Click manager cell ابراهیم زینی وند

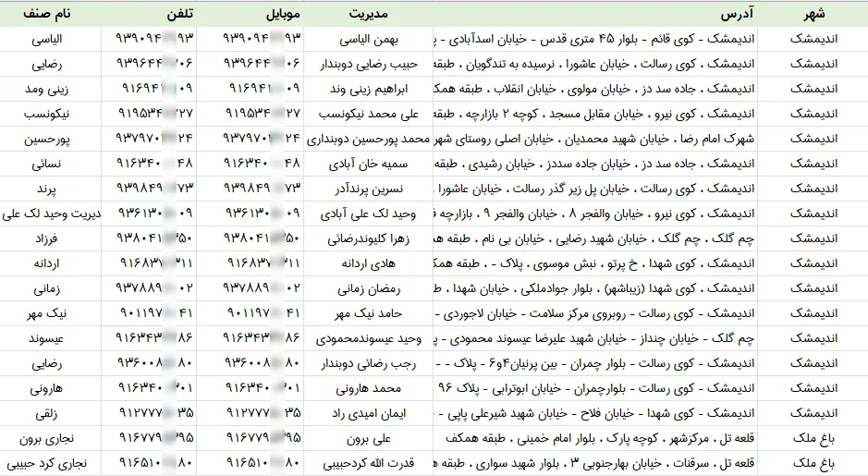click(368, 89)
